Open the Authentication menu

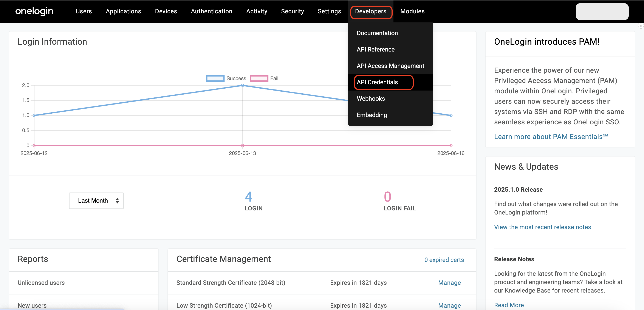pyautogui.click(x=212, y=11)
